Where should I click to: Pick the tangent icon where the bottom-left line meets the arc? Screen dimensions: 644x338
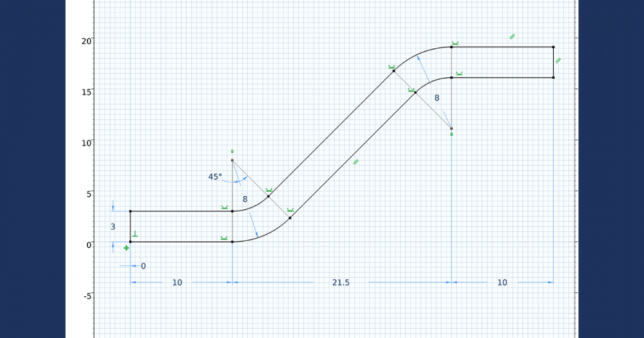(x=224, y=238)
